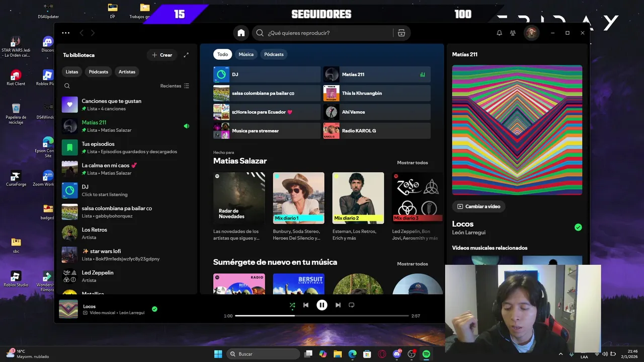The image size is (644, 362).
Task: Click the large Locos cover art
Action: (517, 130)
